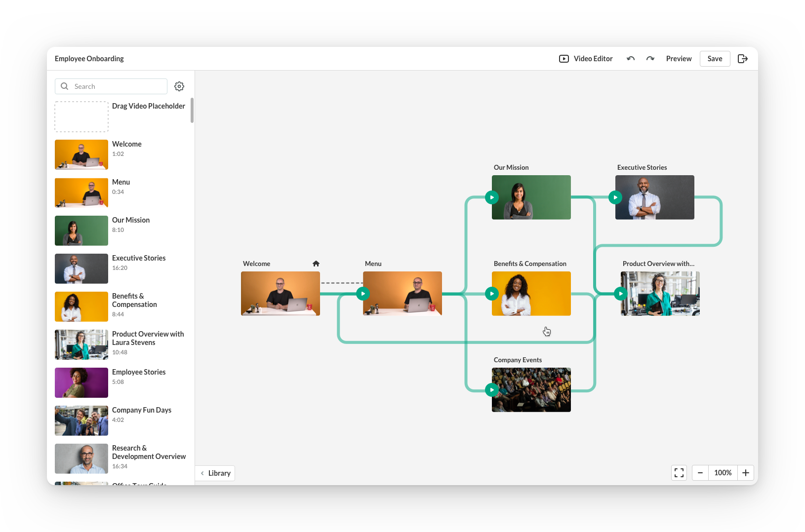
Task: Click the undo arrow icon
Action: click(x=631, y=59)
